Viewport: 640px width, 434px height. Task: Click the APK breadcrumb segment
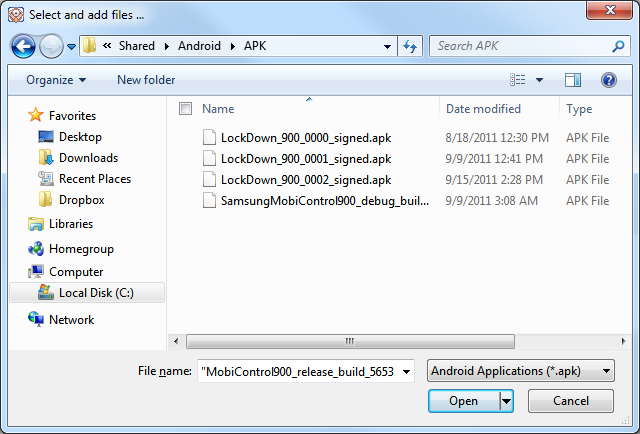click(255, 46)
